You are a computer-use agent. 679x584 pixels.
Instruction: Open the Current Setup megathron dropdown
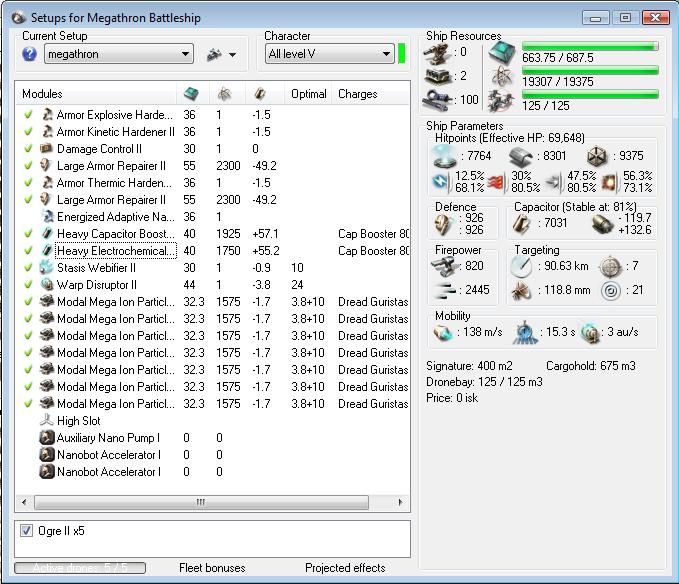tap(119, 54)
